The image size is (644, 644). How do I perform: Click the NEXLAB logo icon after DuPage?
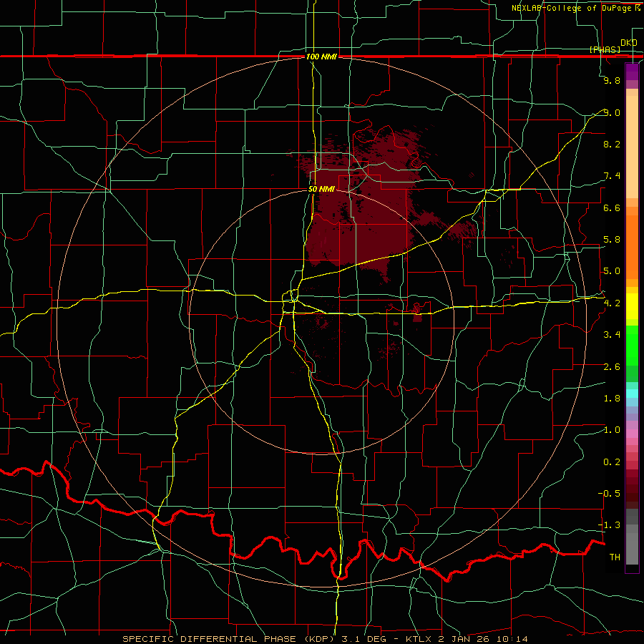tap(638, 8)
